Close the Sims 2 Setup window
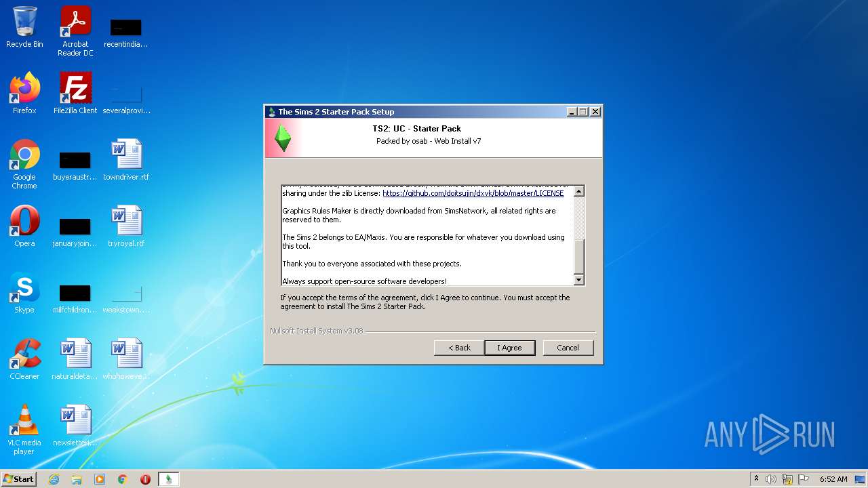 click(x=595, y=112)
